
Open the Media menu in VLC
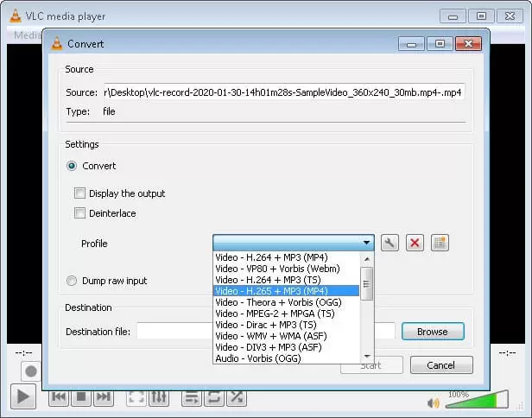[27, 35]
